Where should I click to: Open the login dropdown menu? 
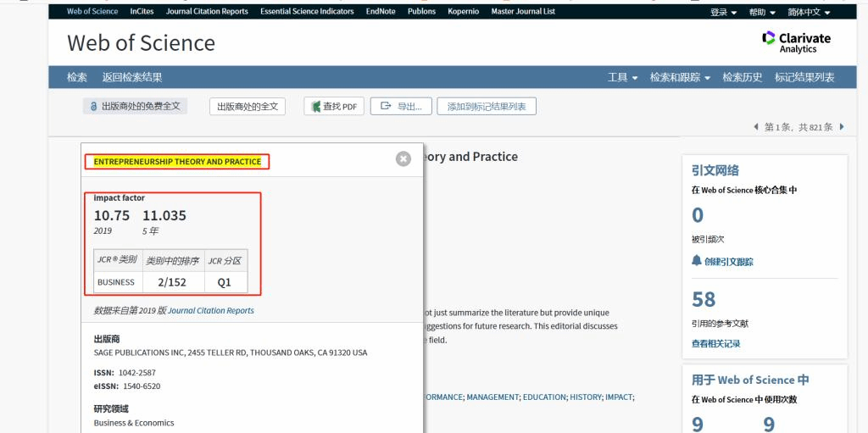coord(723,12)
